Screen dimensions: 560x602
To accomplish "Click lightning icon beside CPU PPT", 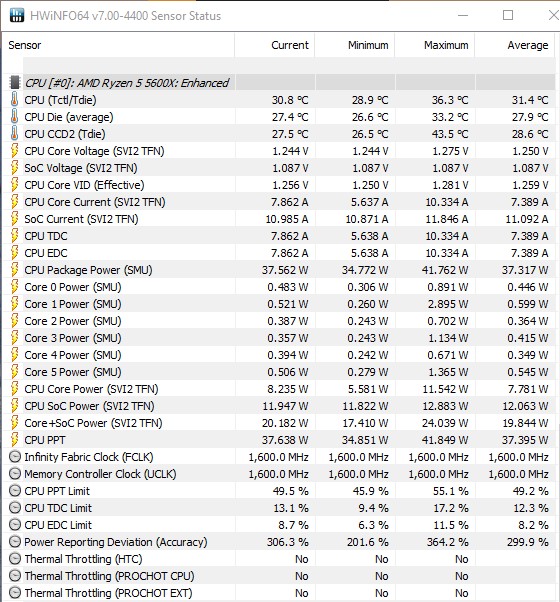I will pyautogui.click(x=14, y=440).
